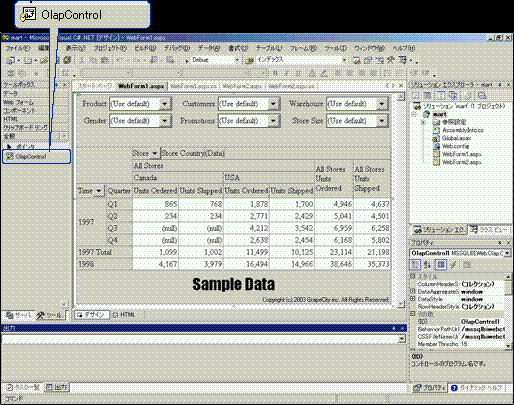The width and height of the screenshot is (514, 405).
Task: Open the データ toolbox category
Action: [x=35, y=94]
